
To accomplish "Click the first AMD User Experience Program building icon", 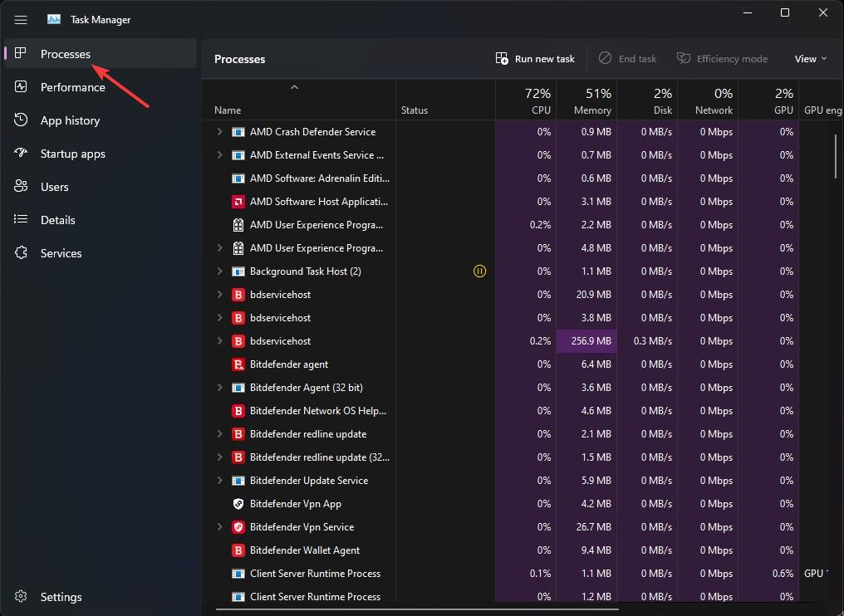I will (238, 225).
